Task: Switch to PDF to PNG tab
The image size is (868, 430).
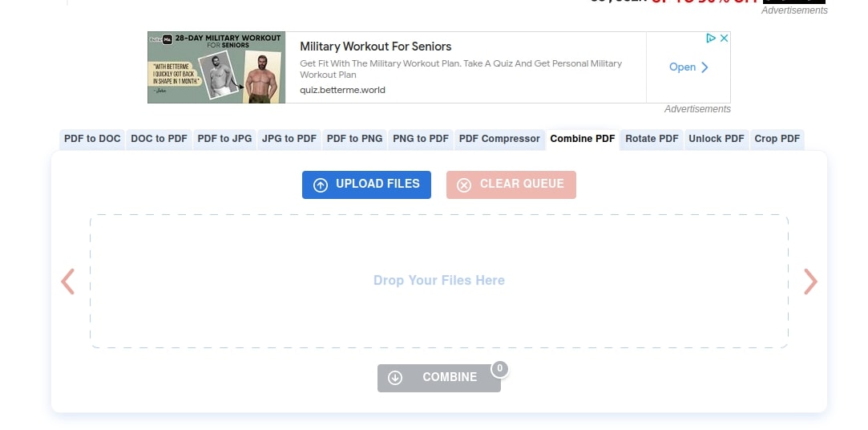Action: pos(355,139)
